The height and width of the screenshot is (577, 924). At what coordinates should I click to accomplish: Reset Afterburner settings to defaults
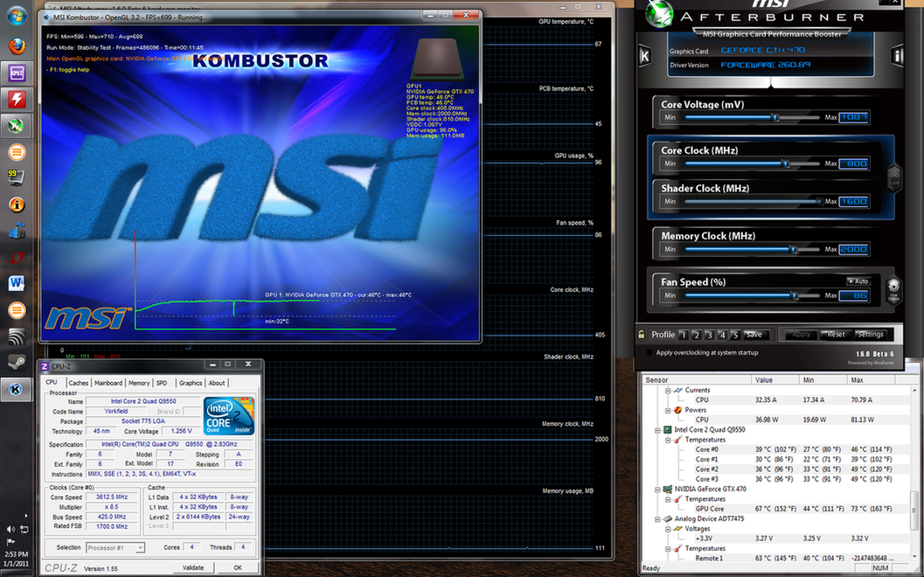[836, 334]
